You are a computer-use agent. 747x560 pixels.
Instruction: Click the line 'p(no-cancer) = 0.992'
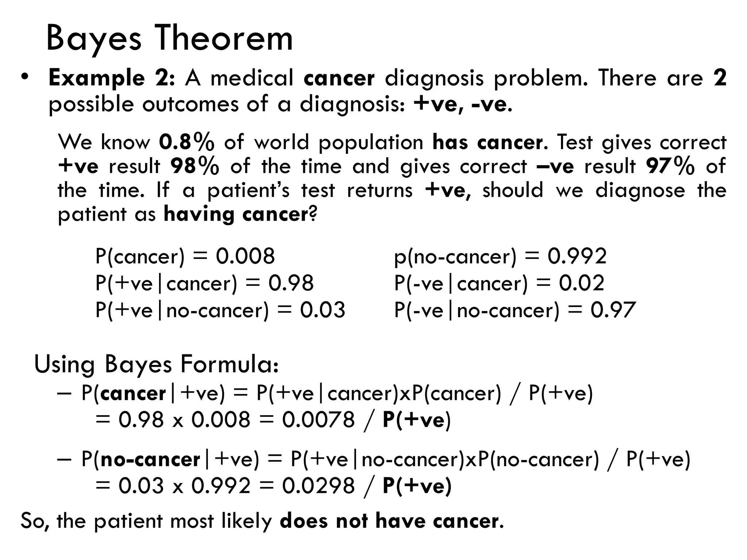click(x=500, y=256)
